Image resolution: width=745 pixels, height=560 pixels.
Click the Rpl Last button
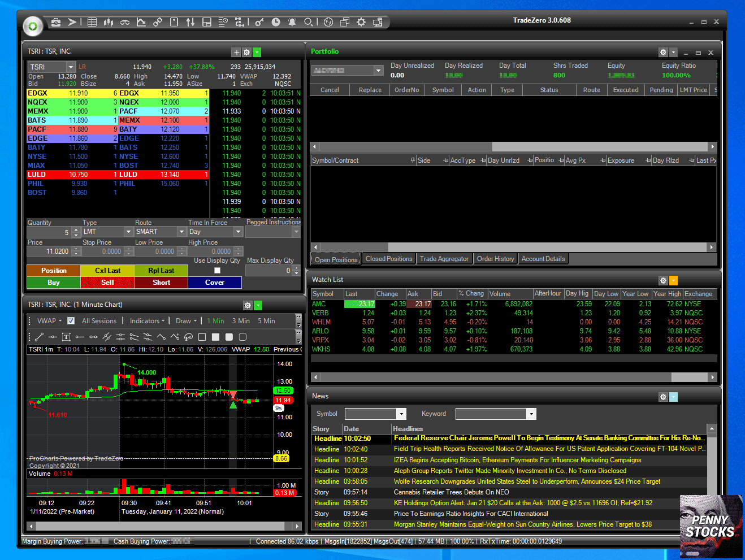point(161,270)
